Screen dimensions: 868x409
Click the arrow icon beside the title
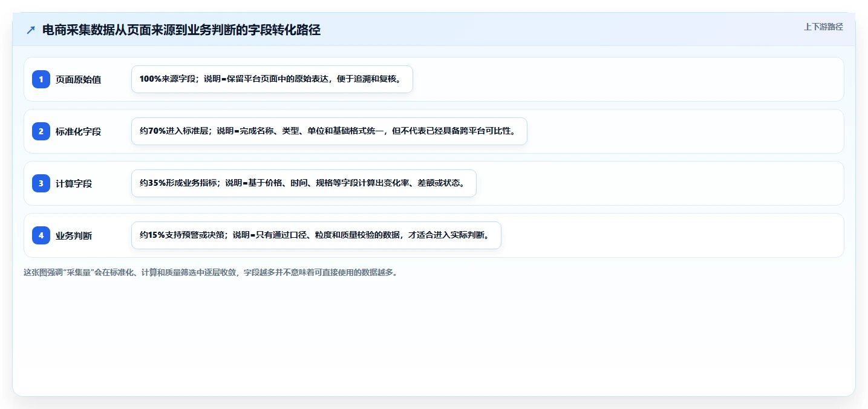(31, 30)
